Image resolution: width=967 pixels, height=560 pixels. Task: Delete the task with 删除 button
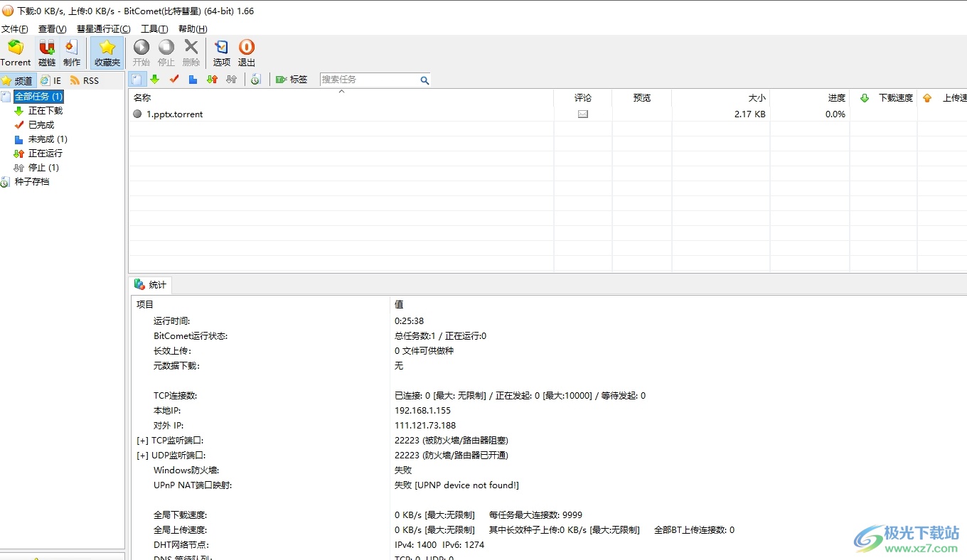coord(191,53)
